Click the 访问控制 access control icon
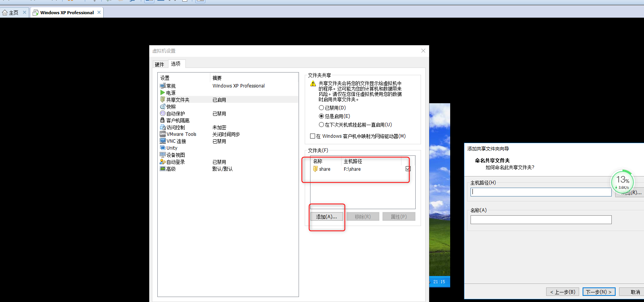This screenshot has height=302, width=644. coord(163,127)
